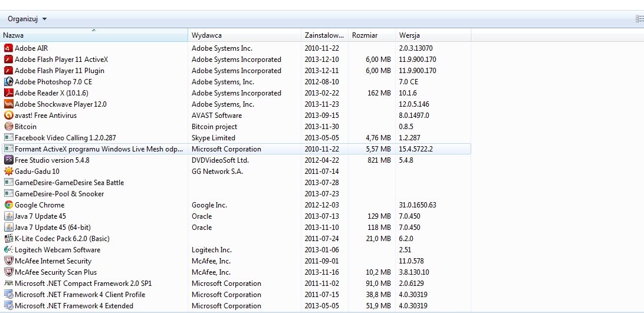Click the Adobe Flash Player 11 ActiveX icon
This screenshot has height=313, width=644.
9,59
